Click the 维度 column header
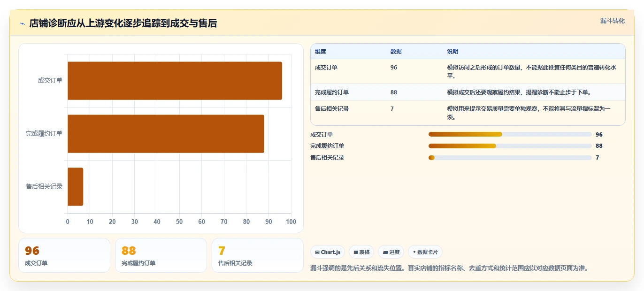This screenshot has height=291, width=644. point(321,52)
